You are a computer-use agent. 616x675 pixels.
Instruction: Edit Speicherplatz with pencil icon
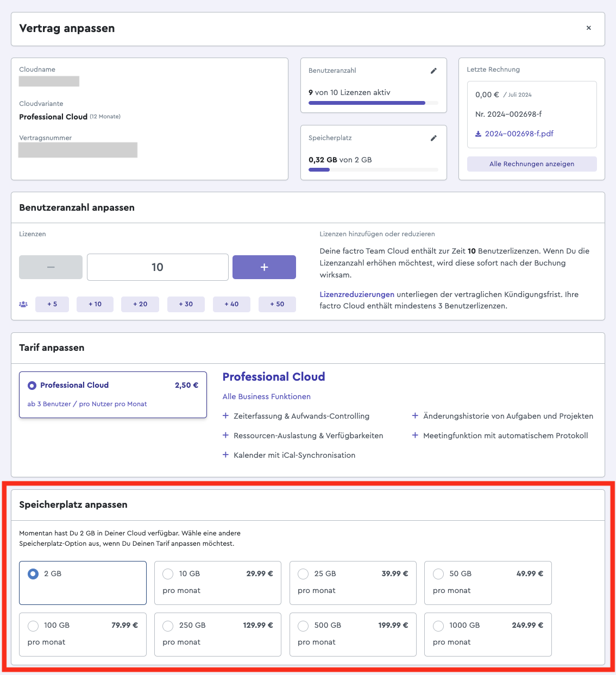click(433, 138)
